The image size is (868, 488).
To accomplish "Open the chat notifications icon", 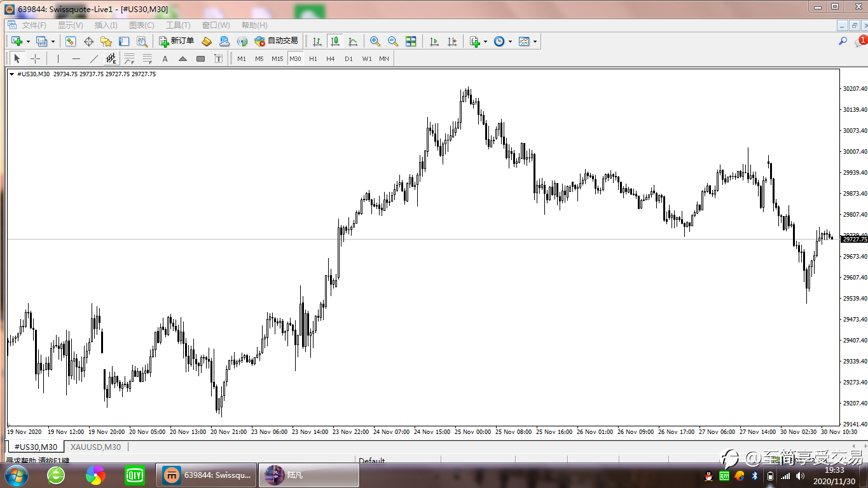I will coord(860,41).
